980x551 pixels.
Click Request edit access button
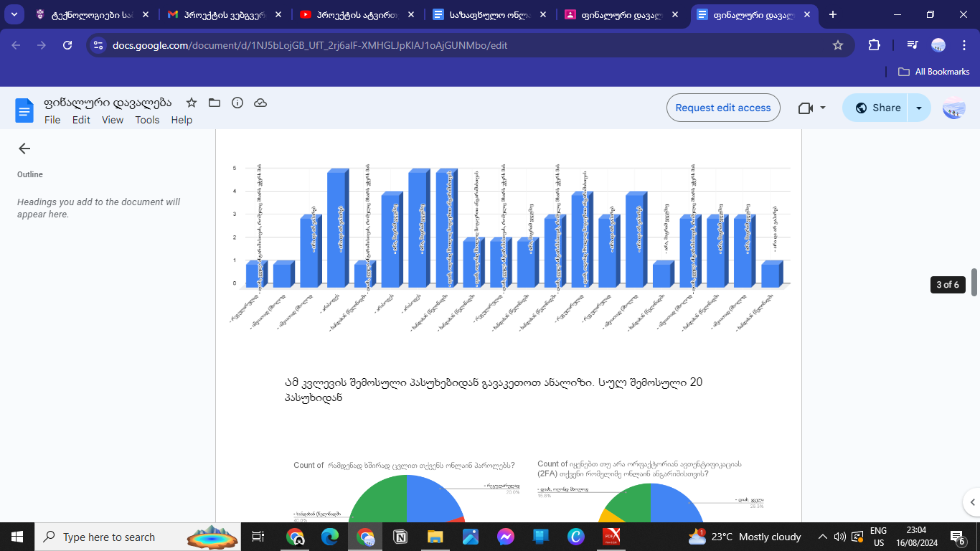tap(723, 108)
